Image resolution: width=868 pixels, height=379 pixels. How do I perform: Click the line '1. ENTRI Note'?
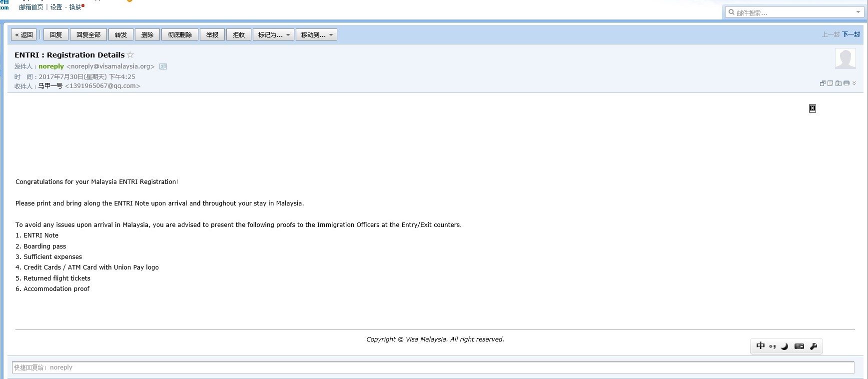[37, 235]
